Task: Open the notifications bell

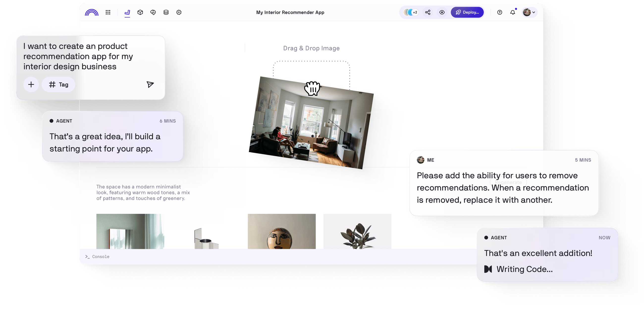Action: pyautogui.click(x=513, y=12)
